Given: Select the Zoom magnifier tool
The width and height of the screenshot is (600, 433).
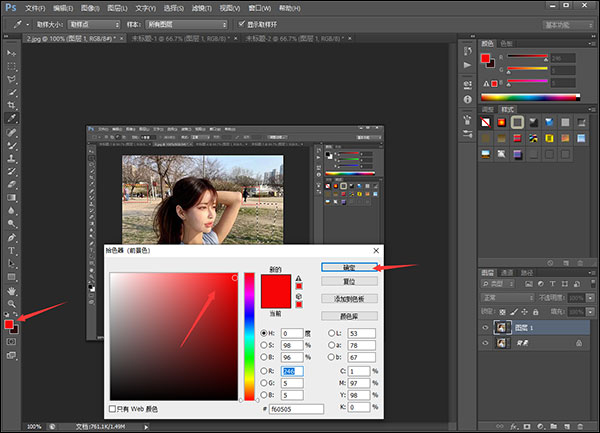Looking at the screenshot, I should pos(11,303).
